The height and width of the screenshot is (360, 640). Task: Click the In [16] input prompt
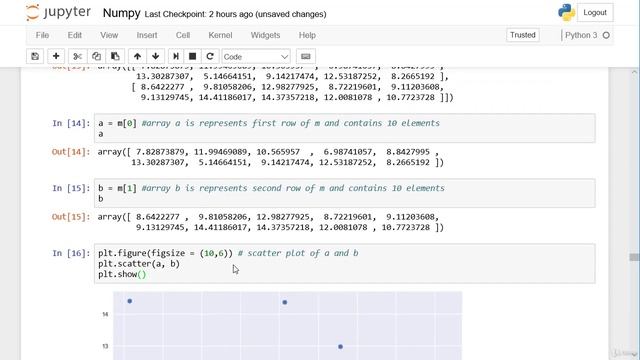pos(71,253)
